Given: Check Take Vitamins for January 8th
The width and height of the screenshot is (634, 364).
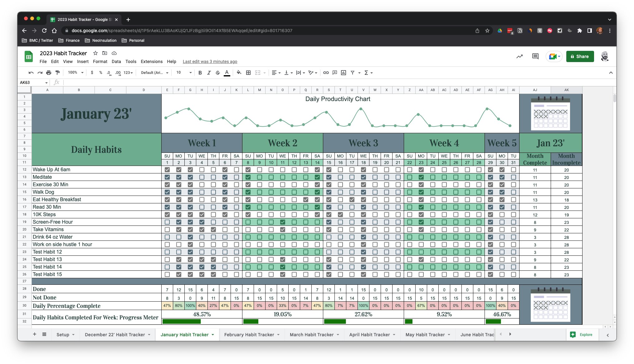Looking at the screenshot, I should [248, 229].
